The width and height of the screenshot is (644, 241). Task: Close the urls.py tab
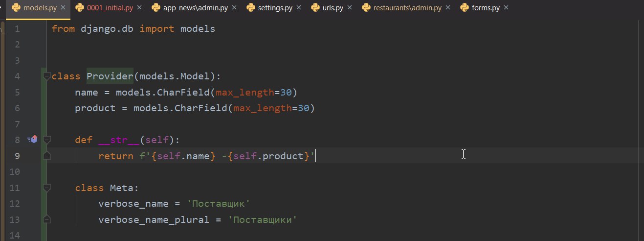(349, 8)
